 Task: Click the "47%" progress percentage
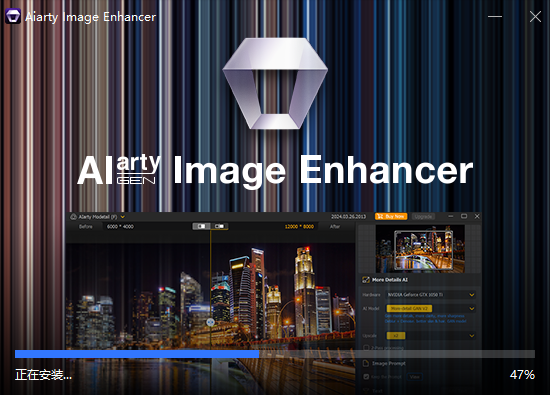pyautogui.click(x=522, y=375)
